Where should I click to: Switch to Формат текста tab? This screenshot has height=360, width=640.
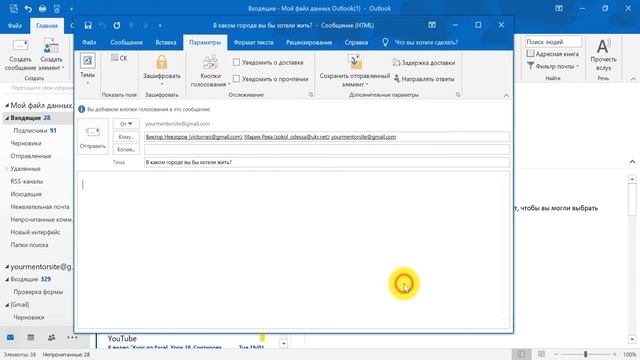[x=253, y=42]
